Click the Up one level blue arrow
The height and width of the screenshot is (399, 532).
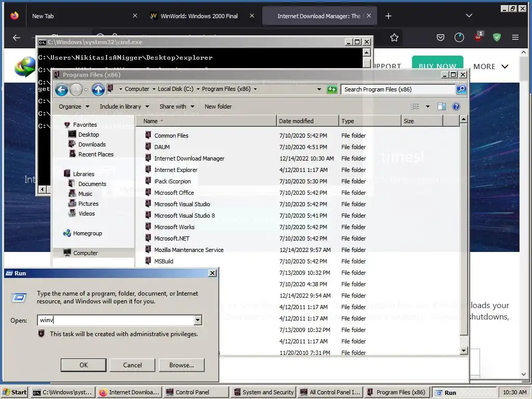point(98,89)
